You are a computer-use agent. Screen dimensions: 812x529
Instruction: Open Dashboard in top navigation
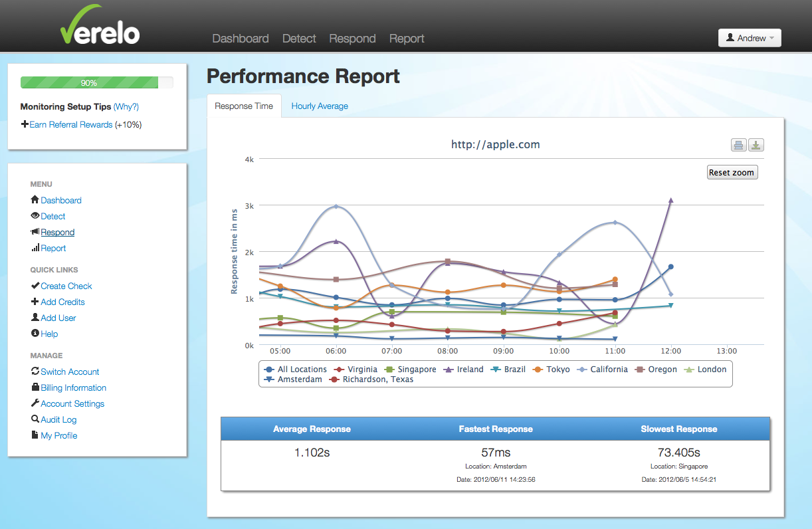click(241, 39)
